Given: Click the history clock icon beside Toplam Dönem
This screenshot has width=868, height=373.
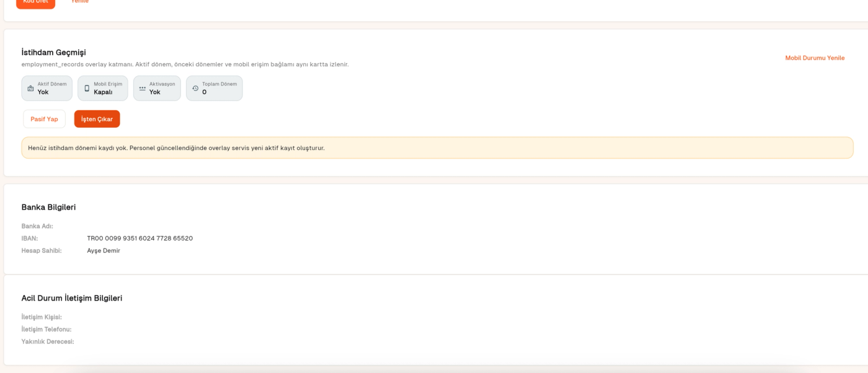Looking at the screenshot, I should tap(195, 89).
